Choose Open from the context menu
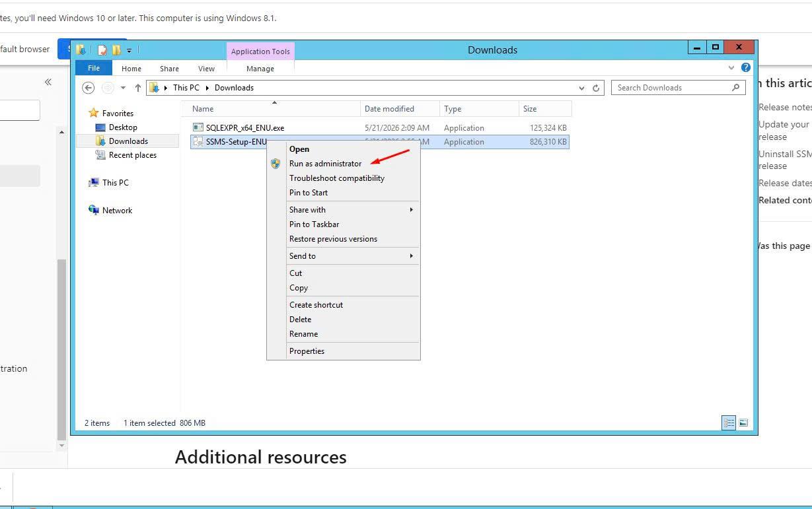The image size is (812, 509). click(x=299, y=149)
